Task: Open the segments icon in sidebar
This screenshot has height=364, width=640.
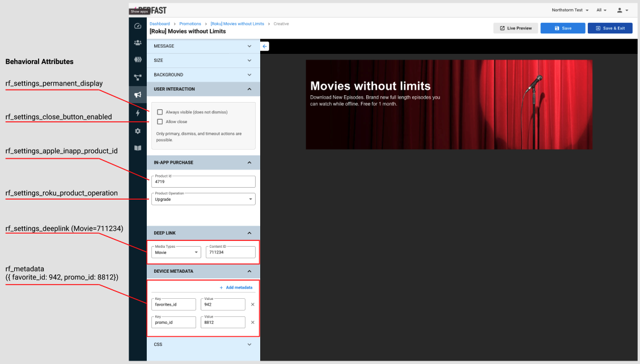Action: 138,60
